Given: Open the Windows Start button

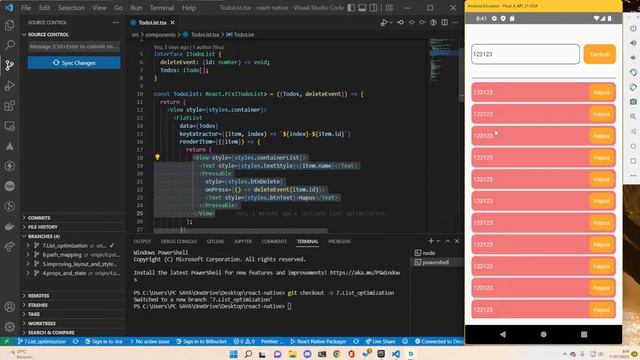Looking at the screenshot, I should (233, 353).
